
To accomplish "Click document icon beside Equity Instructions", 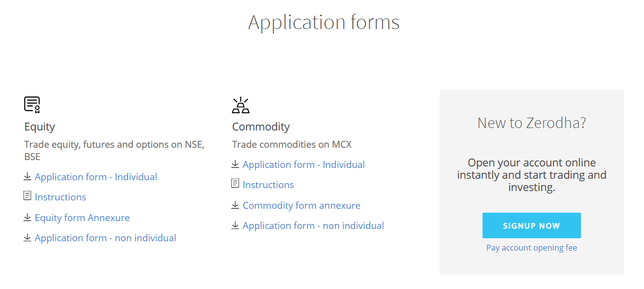I will point(28,196).
